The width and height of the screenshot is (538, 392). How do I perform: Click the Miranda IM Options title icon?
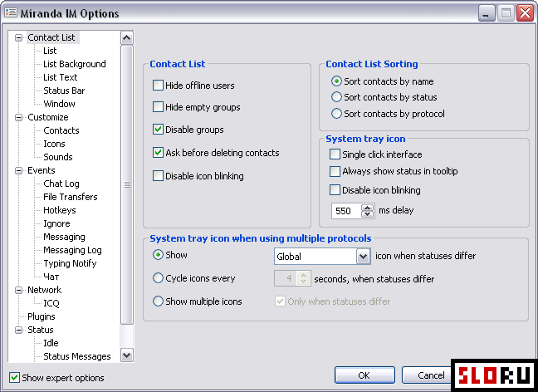pyautogui.click(x=11, y=12)
